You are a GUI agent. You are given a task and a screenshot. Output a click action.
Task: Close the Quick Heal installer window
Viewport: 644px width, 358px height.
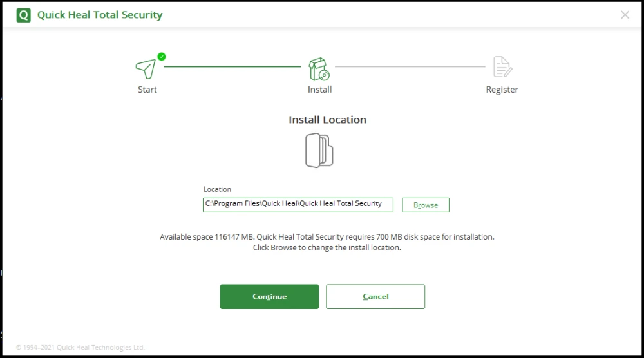tap(625, 15)
